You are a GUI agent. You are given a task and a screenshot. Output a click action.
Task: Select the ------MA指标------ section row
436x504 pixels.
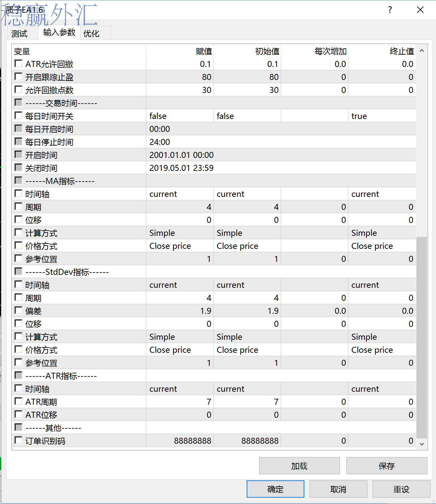pyautogui.click(x=214, y=181)
